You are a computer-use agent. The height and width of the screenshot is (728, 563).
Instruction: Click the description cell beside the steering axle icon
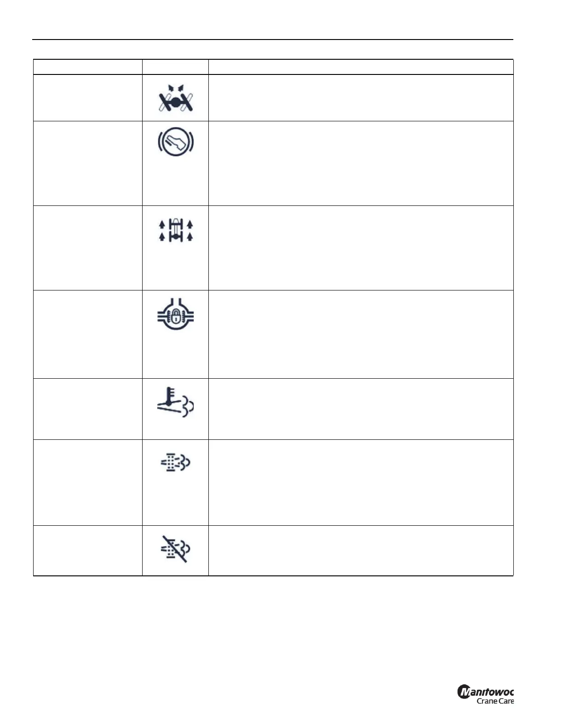[361, 97]
